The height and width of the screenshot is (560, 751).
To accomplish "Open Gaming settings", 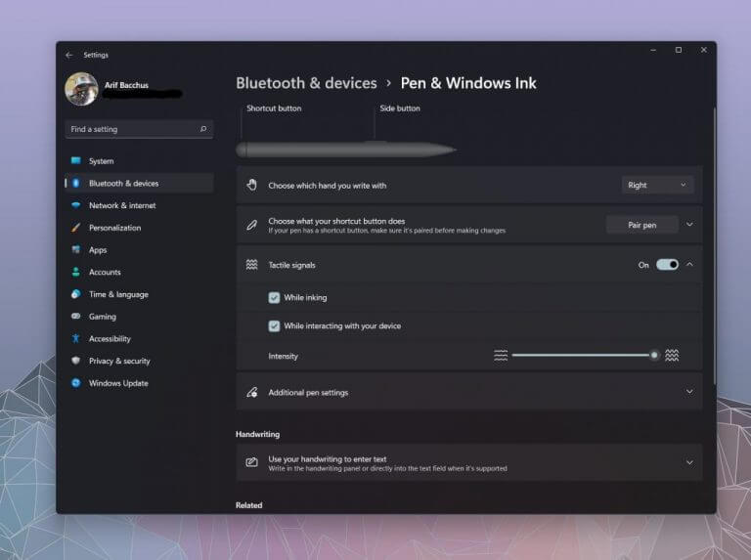I will pos(140,316).
